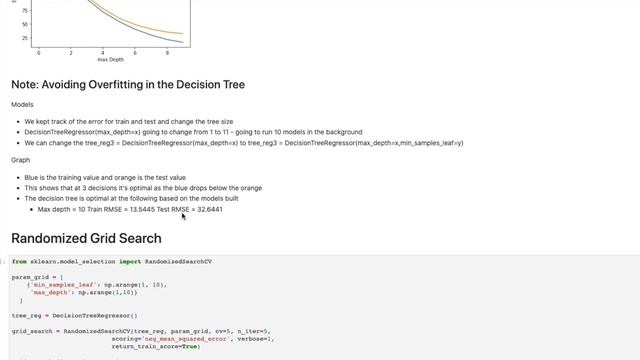Click the 'max Depth' axis label
640x360 pixels.
tap(111, 60)
